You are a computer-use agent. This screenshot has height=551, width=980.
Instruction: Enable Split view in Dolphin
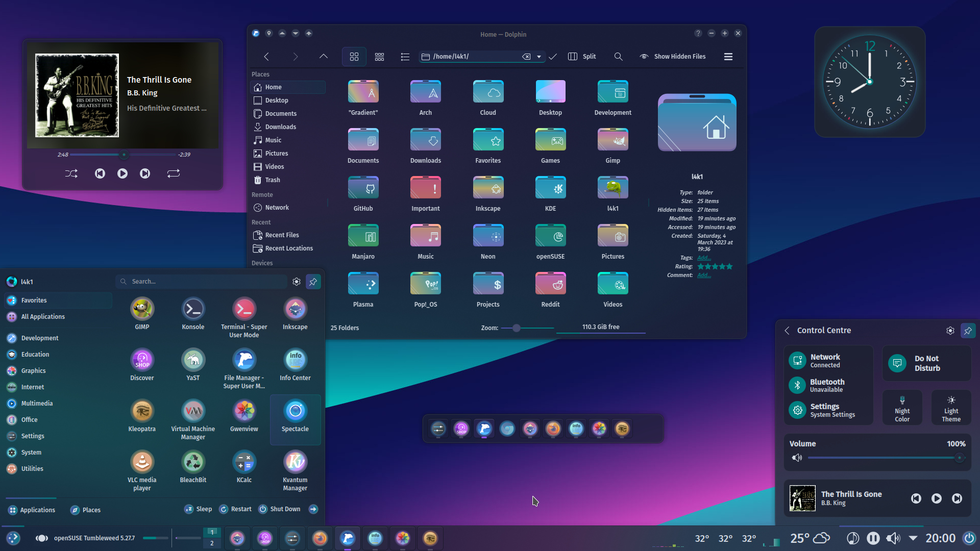pos(582,56)
